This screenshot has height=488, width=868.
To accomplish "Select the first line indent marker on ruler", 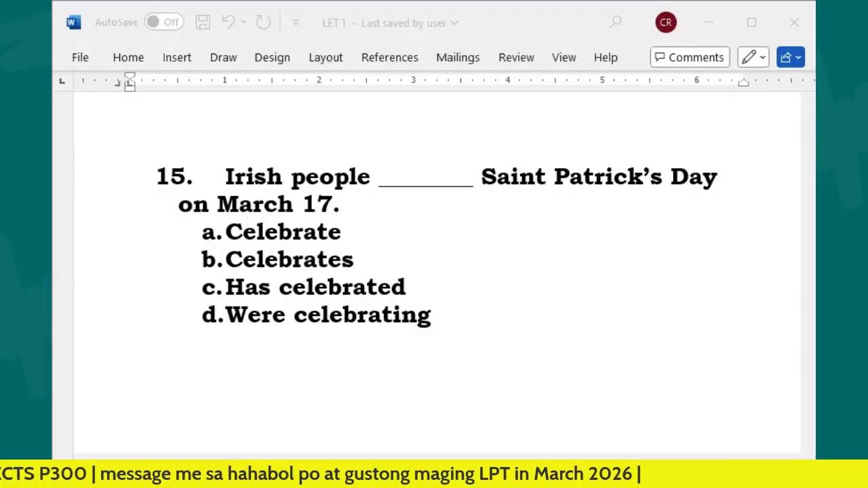I will pos(130,77).
